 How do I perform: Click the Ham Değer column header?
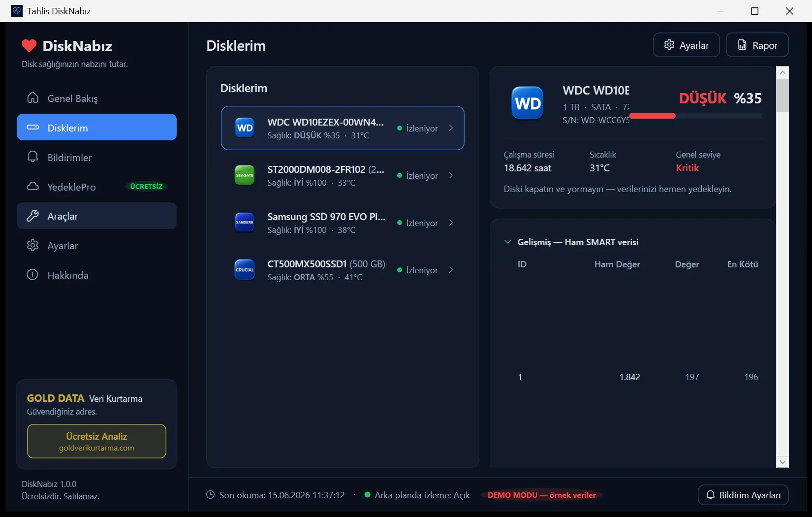pyautogui.click(x=617, y=264)
